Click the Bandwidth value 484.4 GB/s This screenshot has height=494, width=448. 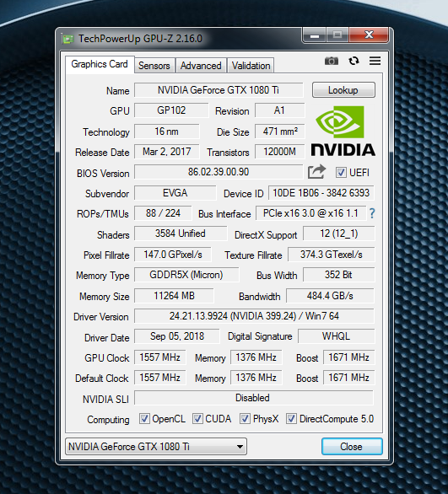tap(330, 296)
